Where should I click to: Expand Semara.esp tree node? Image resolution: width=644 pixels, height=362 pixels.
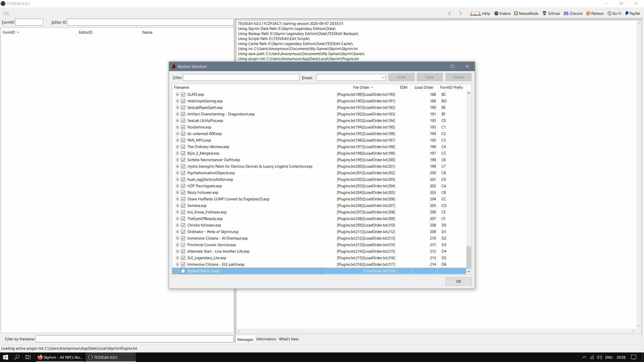pyautogui.click(x=177, y=205)
